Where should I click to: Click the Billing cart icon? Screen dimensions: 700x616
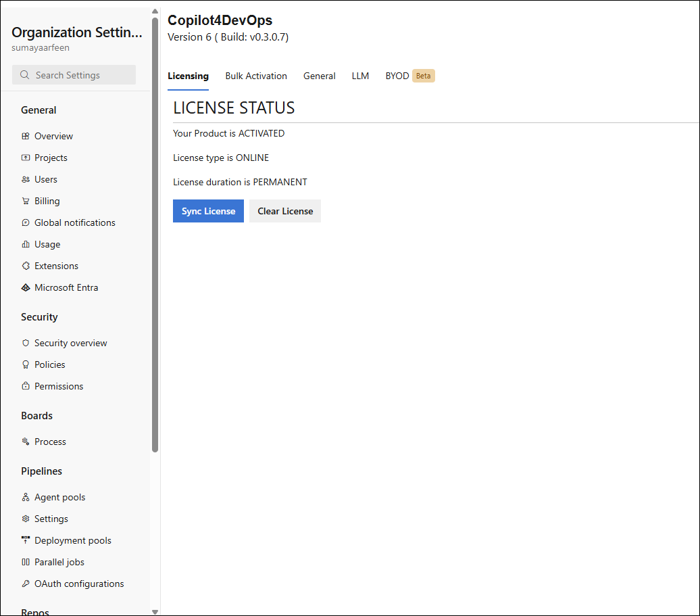pyautogui.click(x=26, y=201)
